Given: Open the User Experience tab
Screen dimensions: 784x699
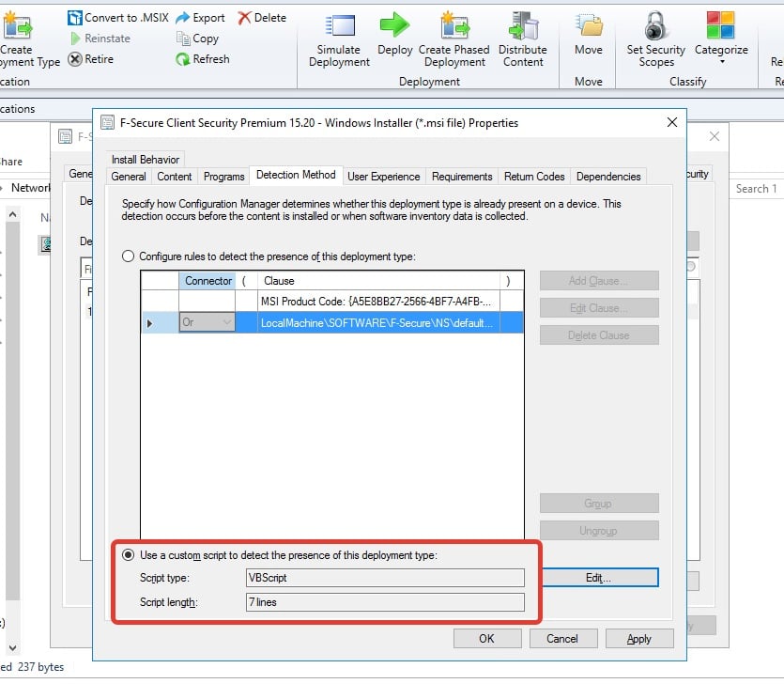Looking at the screenshot, I should pyautogui.click(x=383, y=176).
